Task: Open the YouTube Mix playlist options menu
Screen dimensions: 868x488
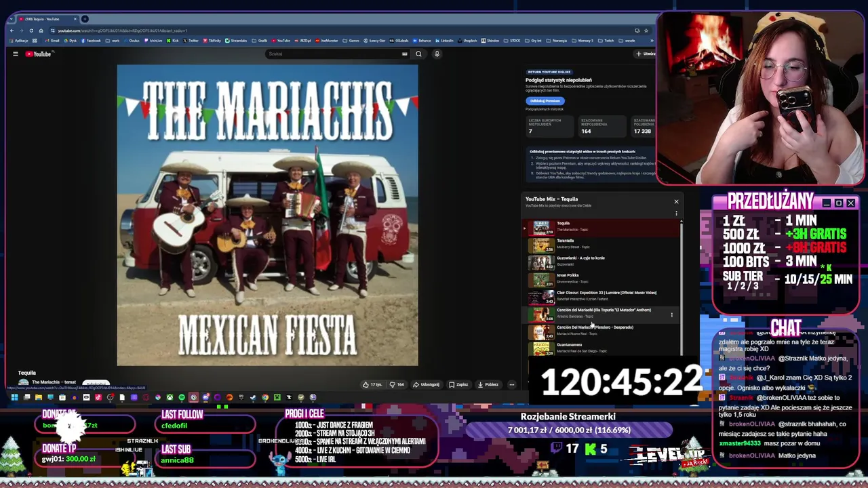Action: (676, 213)
